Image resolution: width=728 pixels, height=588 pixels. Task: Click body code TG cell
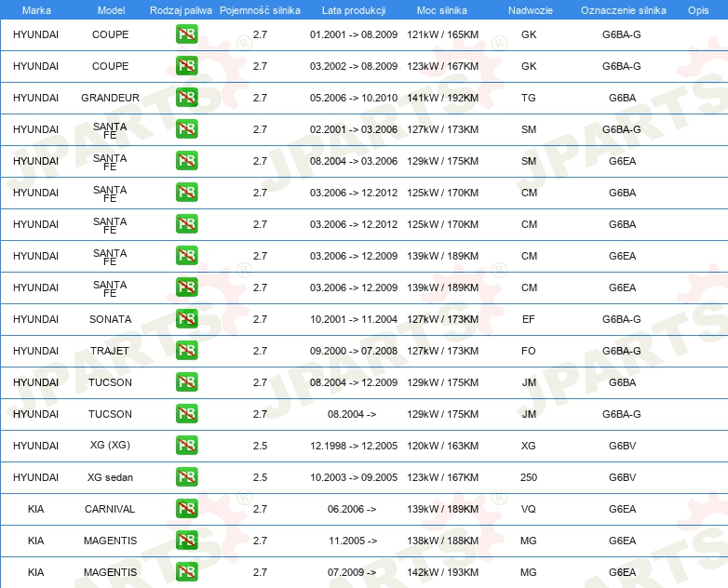coord(529,98)
